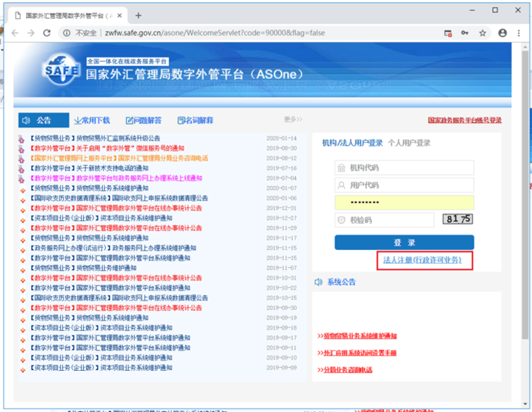Refresh the 8175 captcha image
The height and width of the screenshot is (412, 532).
click(457, 219)
